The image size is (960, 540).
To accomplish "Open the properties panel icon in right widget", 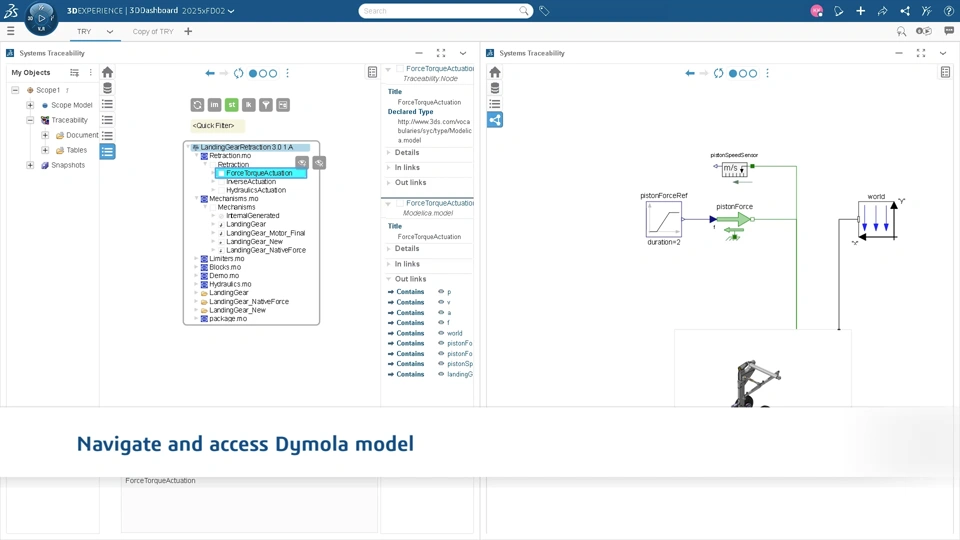I will (x=945, y=72).
